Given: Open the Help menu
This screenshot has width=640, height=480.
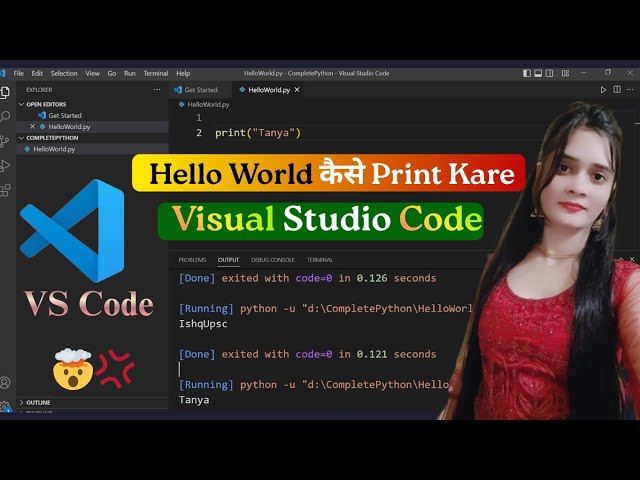Looking at the screenshot, I should pyautogui.click(x=183, y=73).
